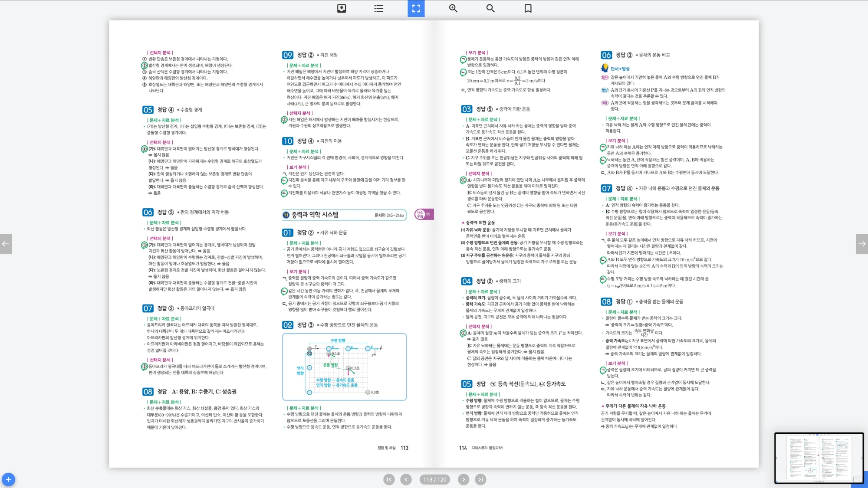Go back one page in bottom navigation
Viewport: 868px width, 488px height.
(406, 479)
